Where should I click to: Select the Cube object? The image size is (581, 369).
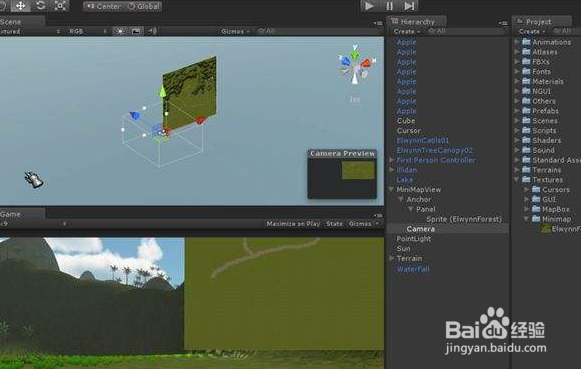point(406,121)
